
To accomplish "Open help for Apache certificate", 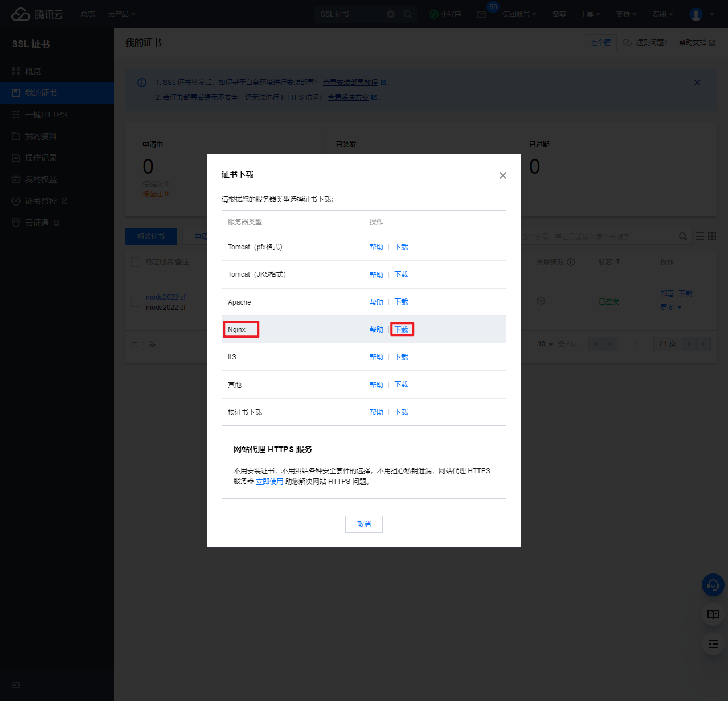I will 377,302.
